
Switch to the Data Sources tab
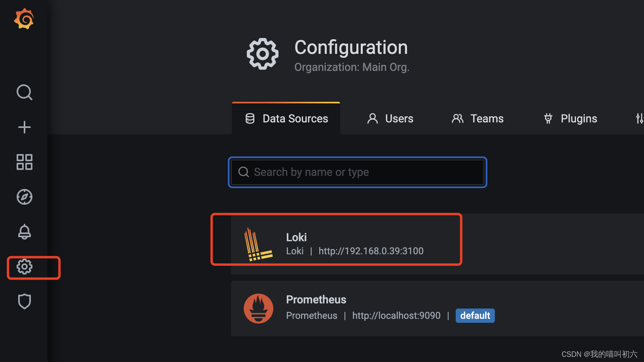tap(286, 118)
